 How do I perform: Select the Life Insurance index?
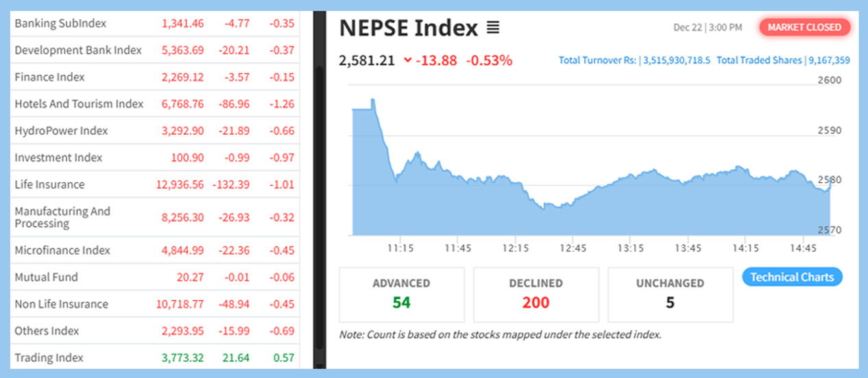tap(49, 184)
